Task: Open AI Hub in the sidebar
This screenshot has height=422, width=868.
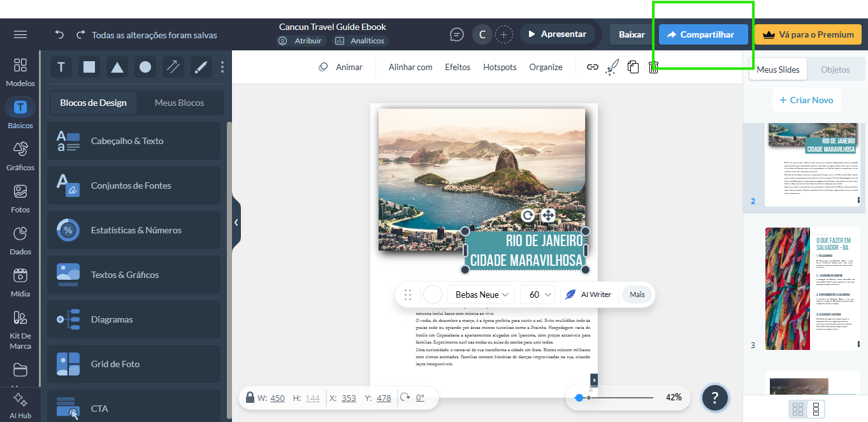Action: tap(20, 405)
